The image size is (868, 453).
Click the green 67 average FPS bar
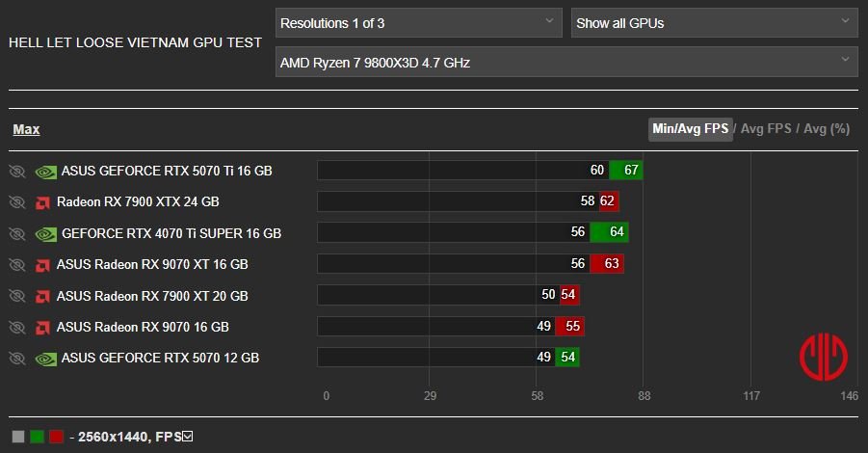point(626,170)
